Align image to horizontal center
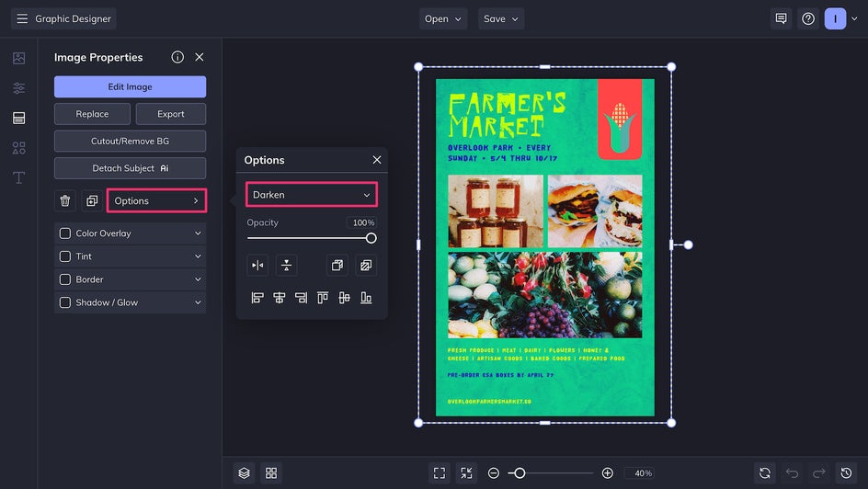This screenshot has height=489, width=868. (279, 298)
